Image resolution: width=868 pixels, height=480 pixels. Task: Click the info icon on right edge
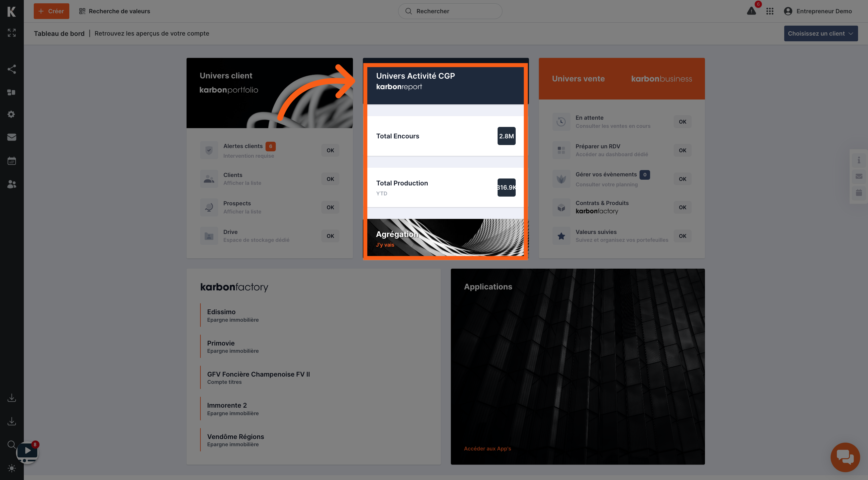click(x=859, y=160)
